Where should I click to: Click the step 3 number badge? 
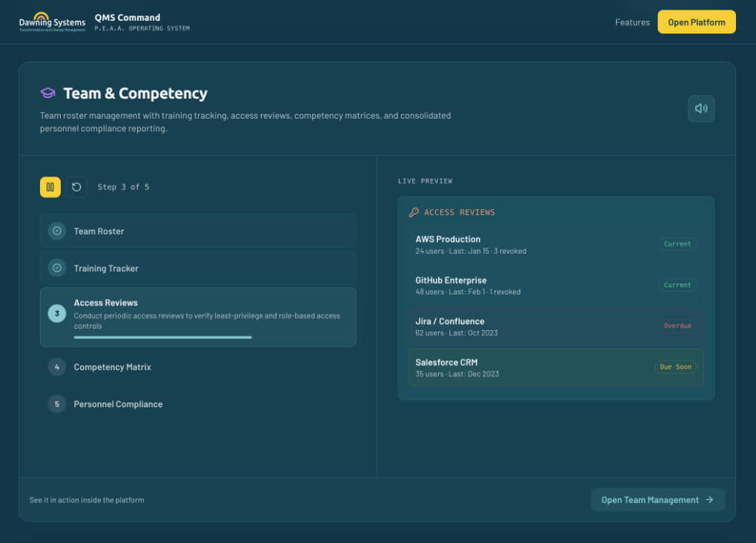pyautogui.click(x=57, y=313)
